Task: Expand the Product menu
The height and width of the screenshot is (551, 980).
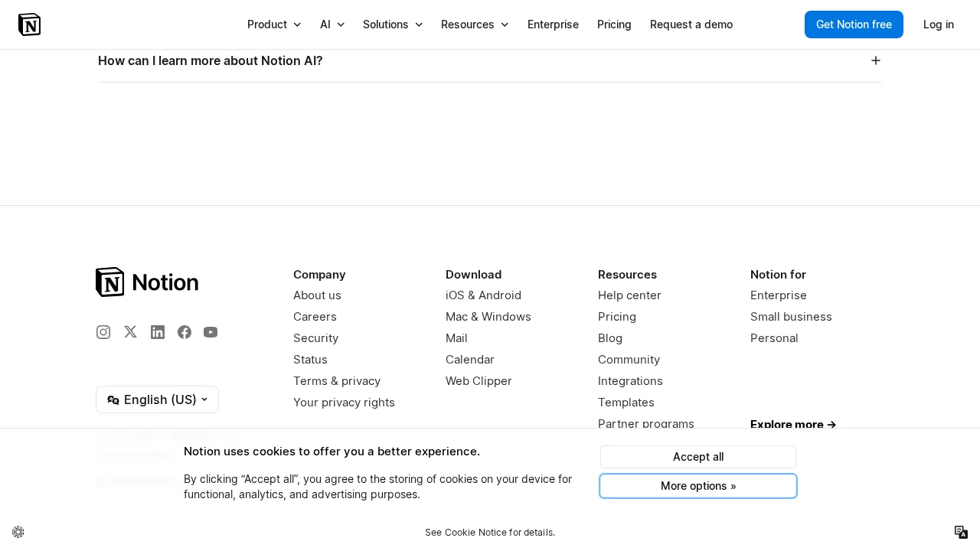Action: coord(274,24)
